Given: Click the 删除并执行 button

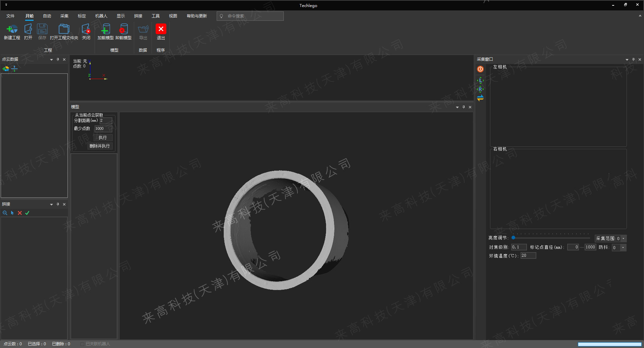Looking at the screenshot, I should tap(100, 146).
